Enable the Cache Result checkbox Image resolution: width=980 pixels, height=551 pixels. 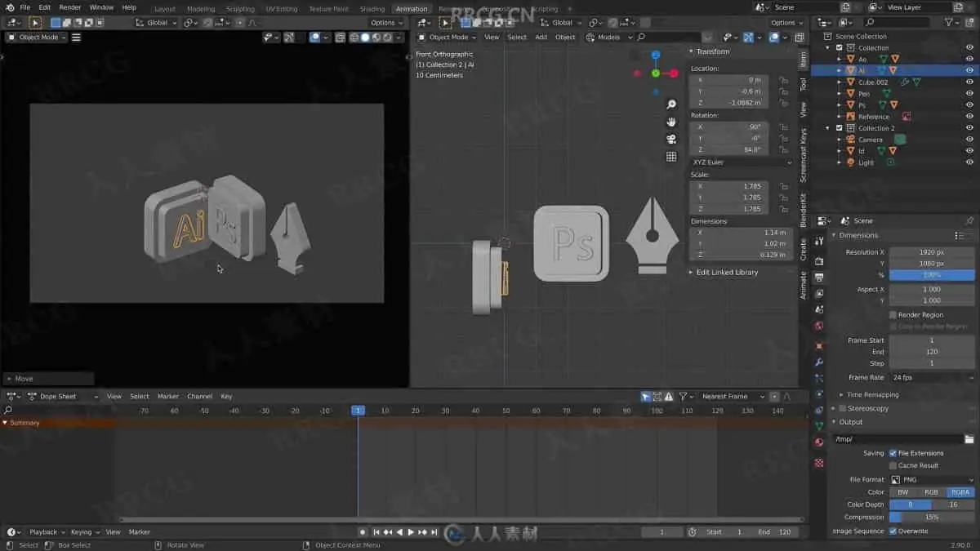893,465
